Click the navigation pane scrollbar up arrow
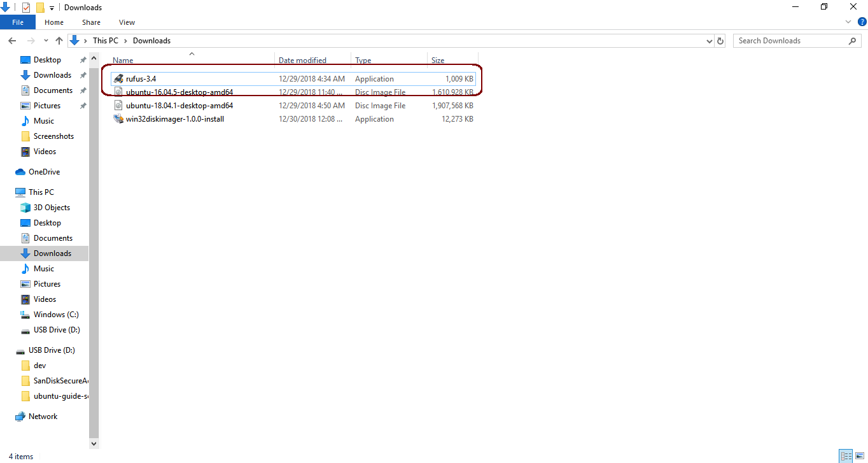This screenshot has height=463, width=868. pyautogui.click(x=94, y=59)
